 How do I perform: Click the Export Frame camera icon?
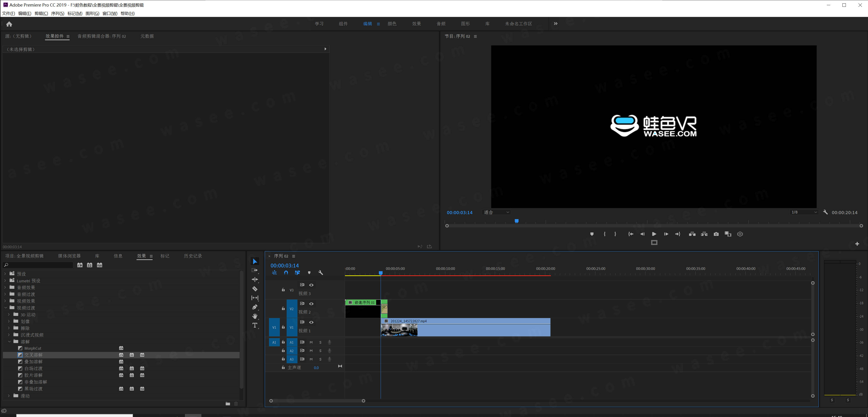(716, 234)
